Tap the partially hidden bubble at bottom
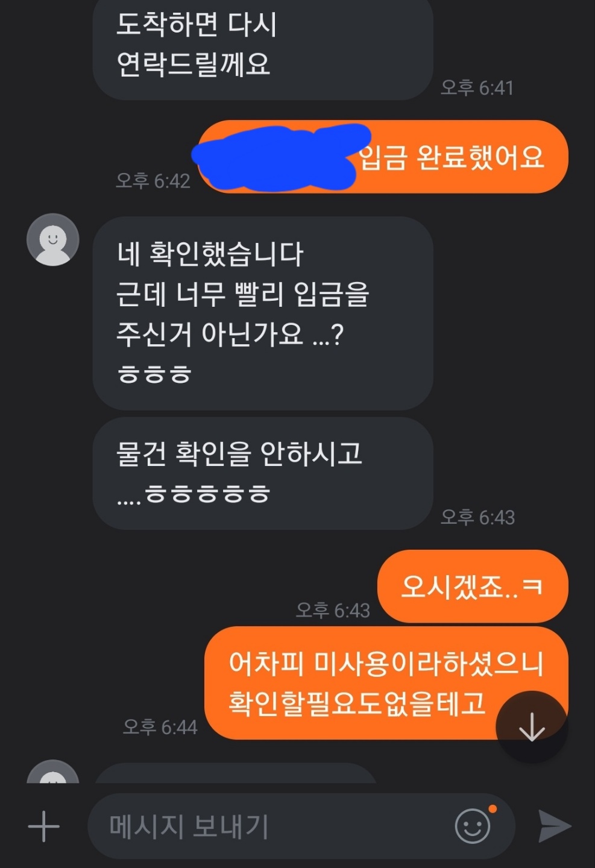 [x=236, y=773]
